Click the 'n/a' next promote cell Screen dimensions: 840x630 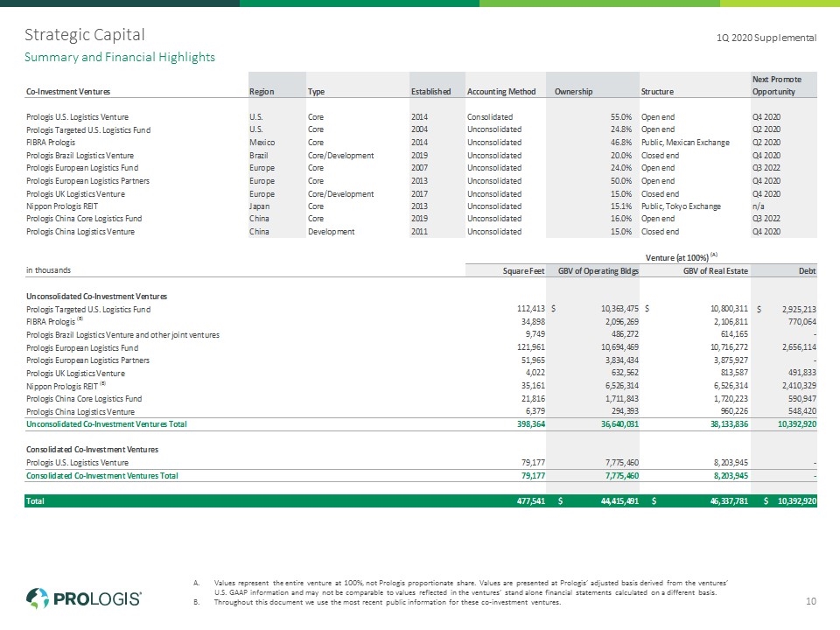(758, 206)
